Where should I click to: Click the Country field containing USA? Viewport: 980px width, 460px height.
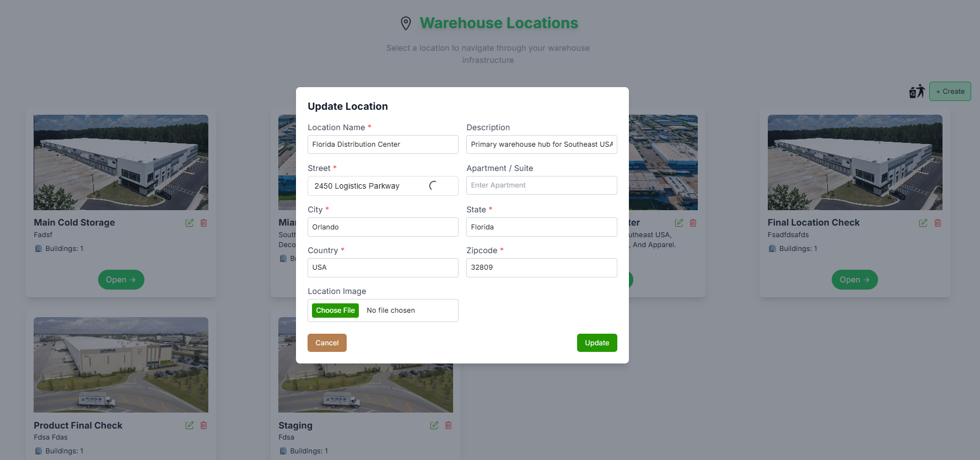click(x=383, y=268)
